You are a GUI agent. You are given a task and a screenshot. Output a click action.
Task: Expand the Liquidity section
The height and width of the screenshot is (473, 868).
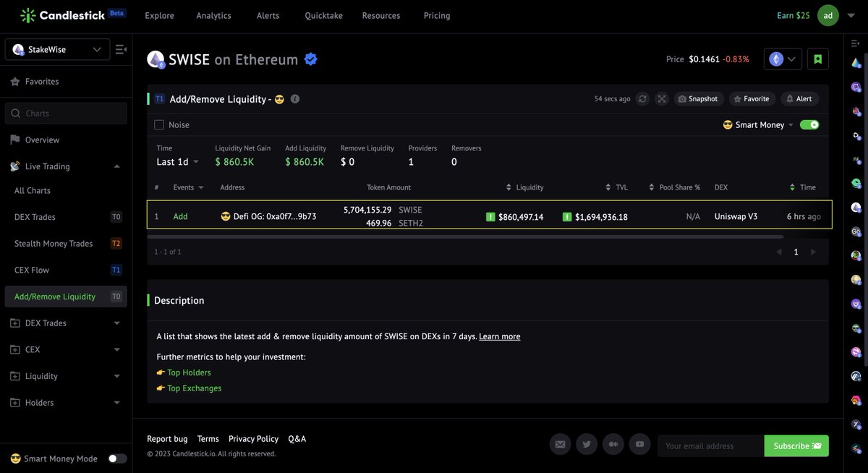click(117, 376)
